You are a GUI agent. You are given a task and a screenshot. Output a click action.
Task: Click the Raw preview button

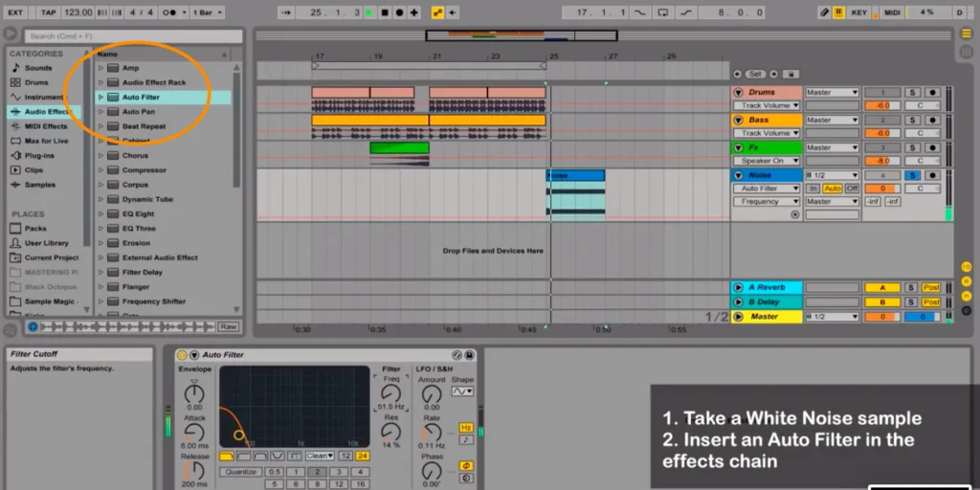click(x=228, y=327)
